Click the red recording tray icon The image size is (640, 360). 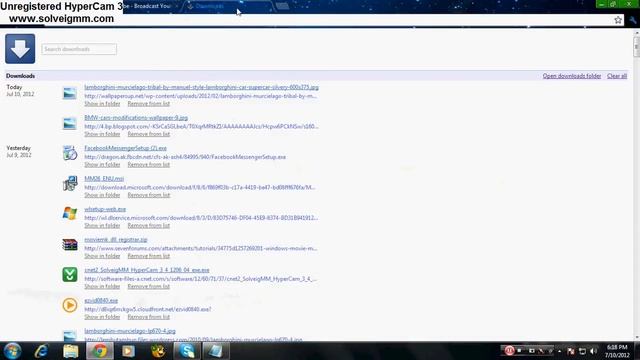(509, 351)
